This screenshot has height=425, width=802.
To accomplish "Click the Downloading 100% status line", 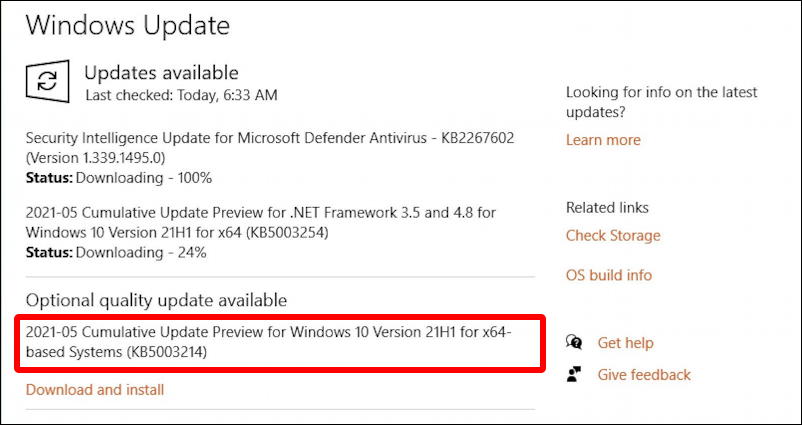I will tap(119, 178).
